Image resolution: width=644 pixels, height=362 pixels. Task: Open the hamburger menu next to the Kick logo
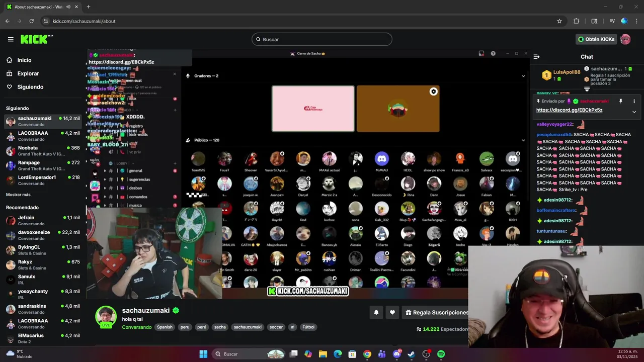(x=11, y=39)
